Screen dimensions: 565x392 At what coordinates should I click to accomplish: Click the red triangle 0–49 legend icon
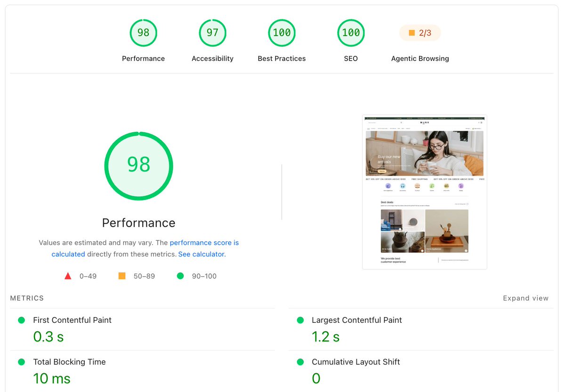(68, 276)
